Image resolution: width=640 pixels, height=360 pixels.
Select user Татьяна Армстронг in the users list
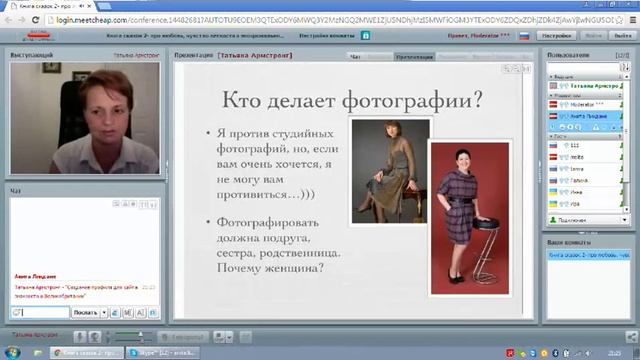[585, 86]
